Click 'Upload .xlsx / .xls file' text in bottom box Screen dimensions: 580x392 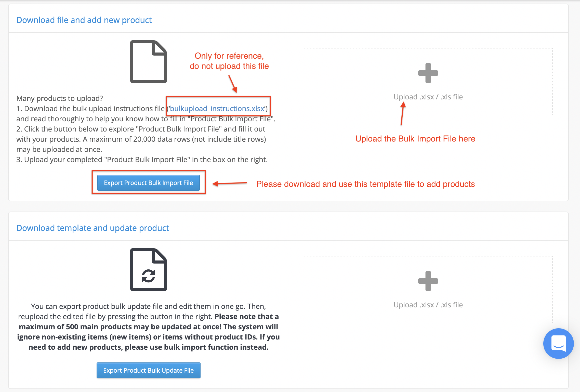(x=428, y=305)
